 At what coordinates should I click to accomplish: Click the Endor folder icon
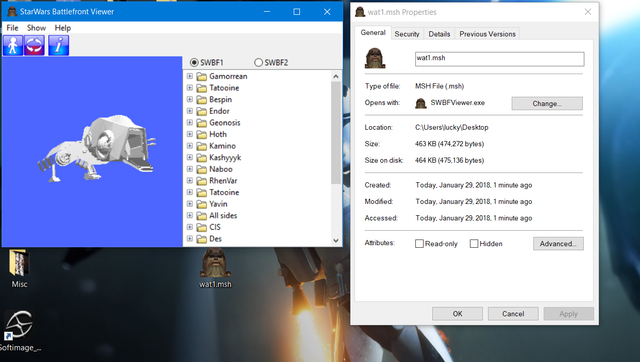coord(201,111)
